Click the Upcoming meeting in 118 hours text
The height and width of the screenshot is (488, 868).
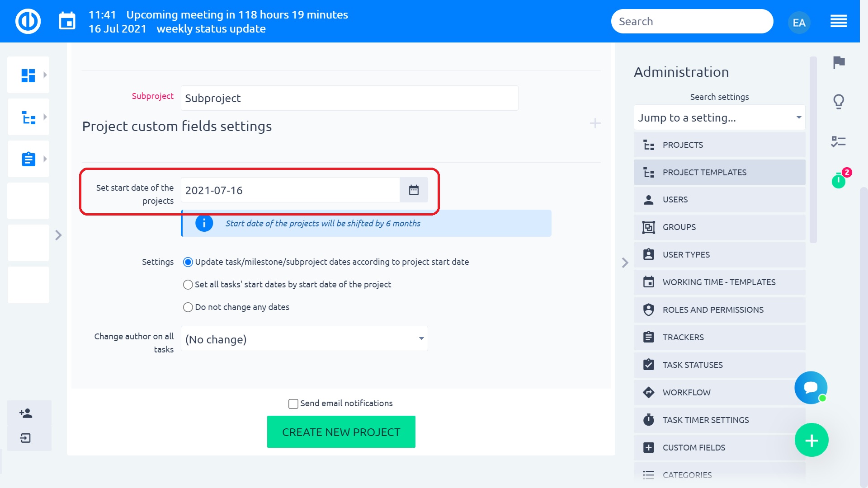[237, 14]
